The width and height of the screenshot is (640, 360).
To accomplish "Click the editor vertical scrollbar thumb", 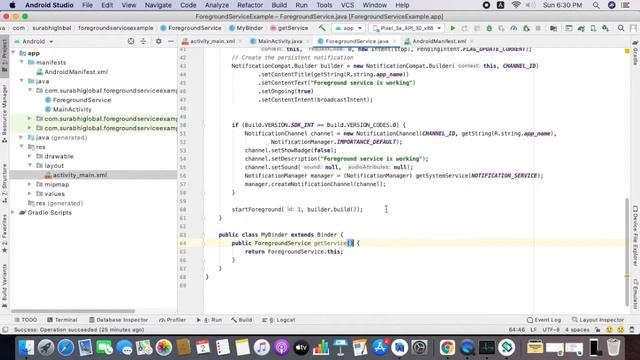I will tap(627, 251).
